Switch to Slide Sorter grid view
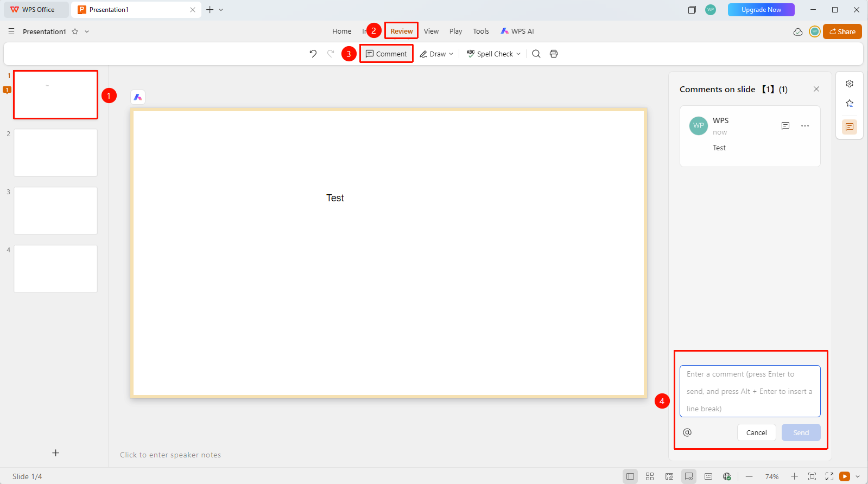The height and width of the screenshot is (484, 868). 650,476
